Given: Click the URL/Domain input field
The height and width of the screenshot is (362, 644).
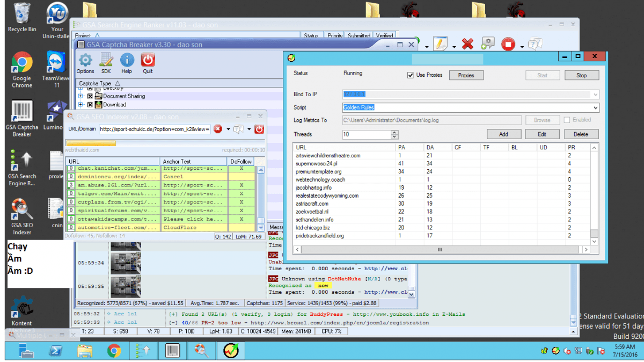Looking at the screenshot, I should [x=155, y=129].
